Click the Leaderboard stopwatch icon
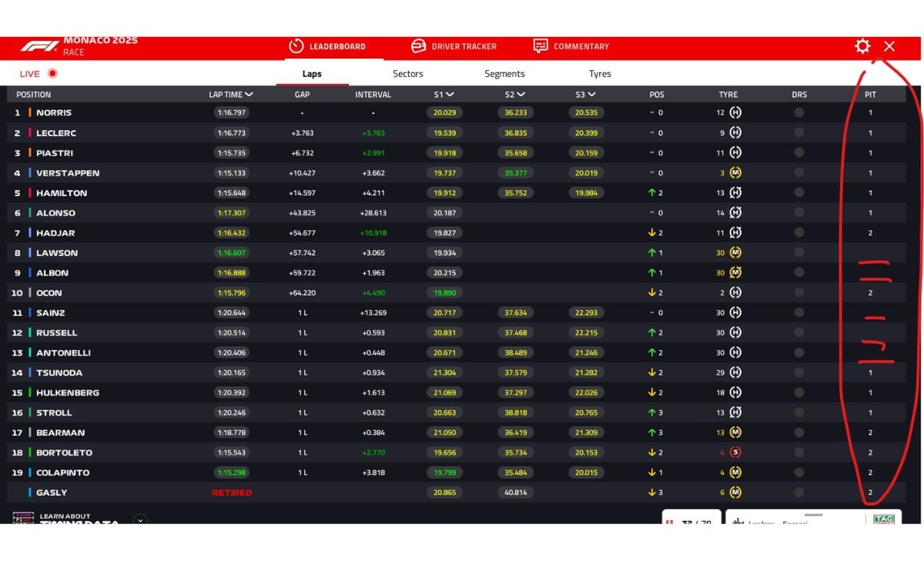Viewport: 924px width, 561px height. [x=296, y=46]
